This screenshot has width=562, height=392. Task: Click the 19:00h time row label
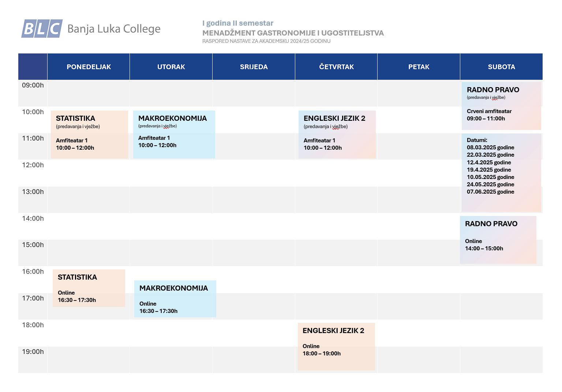[x=33, y=352]
